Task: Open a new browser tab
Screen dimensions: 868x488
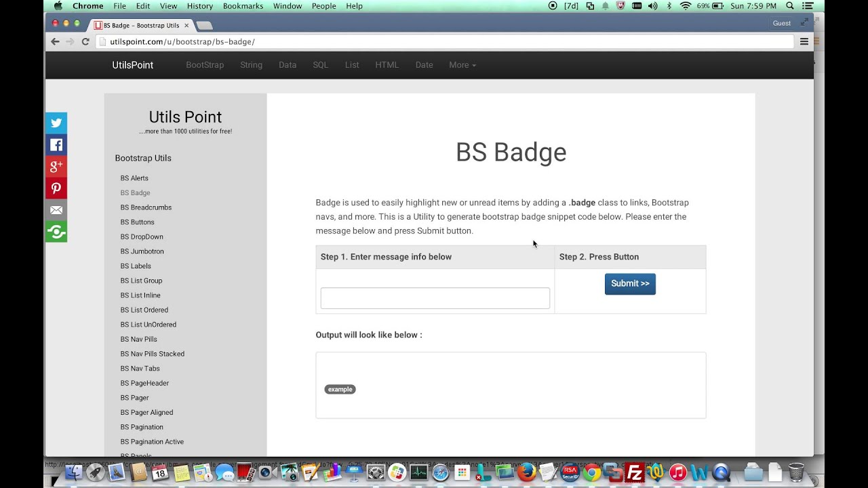Action: tap(204, 26)
